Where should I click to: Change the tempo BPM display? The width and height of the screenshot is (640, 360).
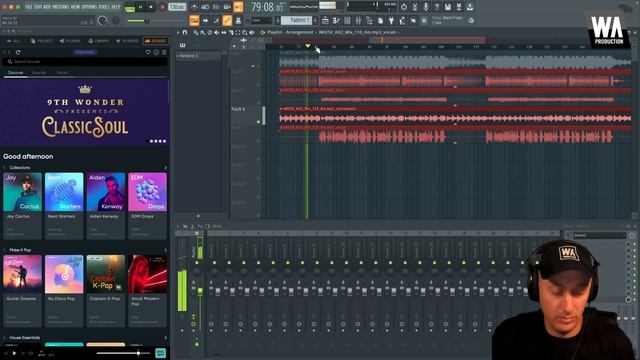pos(177,7)
